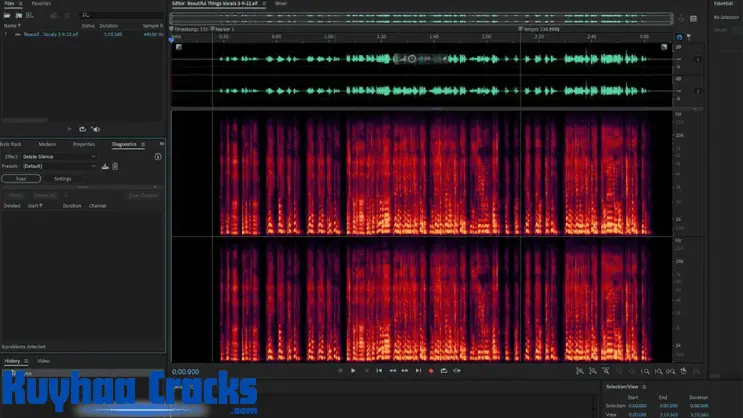The width and height of the screenshot is (743, 418).
Task: Click the info icon next to Effect dropdown
Action: tap(158, 157)
